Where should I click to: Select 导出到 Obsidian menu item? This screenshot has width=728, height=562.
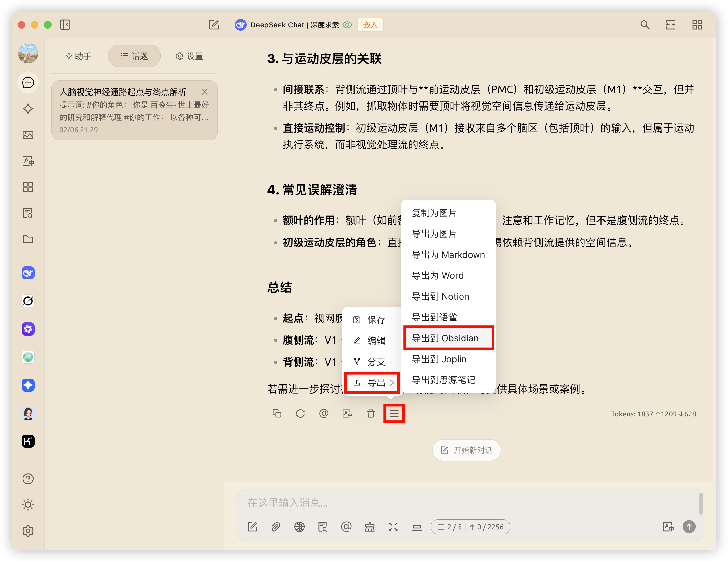point(448,338)
